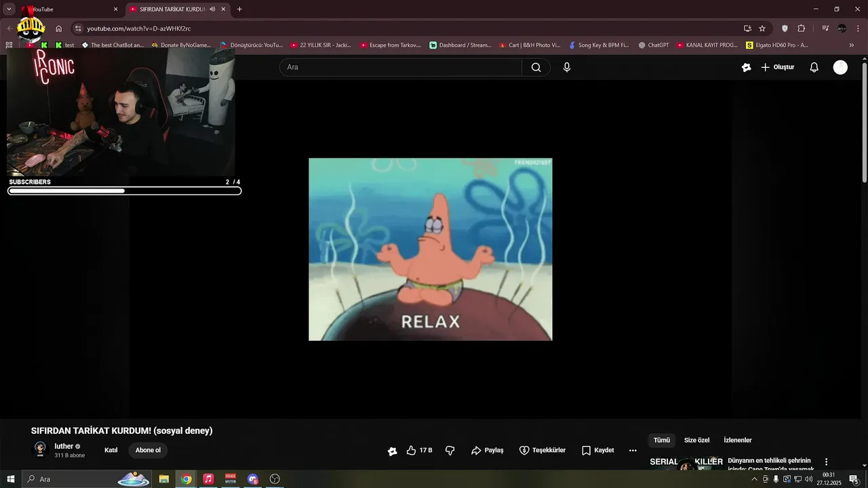Screen dimensions: 868x488
Task: Click the YouTube search magnifier button
Action: (536, 67)
